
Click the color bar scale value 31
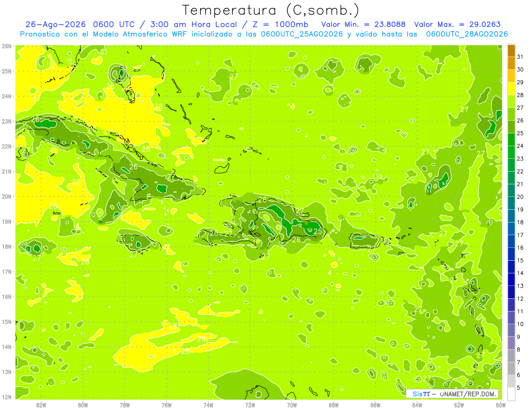pyautogui.click(x=520, y=57)
